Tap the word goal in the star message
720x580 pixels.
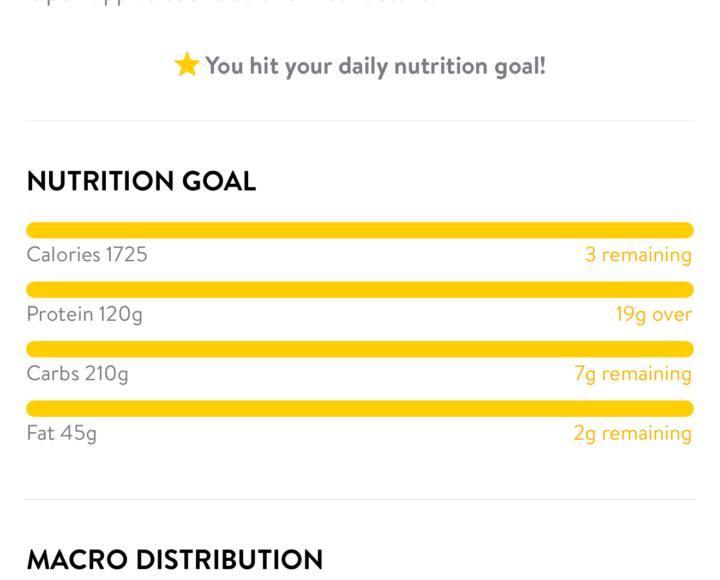pyautogui.click(x=518, y=67)
